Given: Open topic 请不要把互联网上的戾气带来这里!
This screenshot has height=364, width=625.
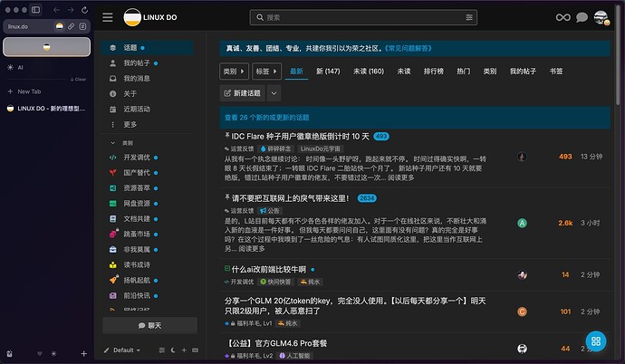Looking at the screenshot, I should [290, 198].
